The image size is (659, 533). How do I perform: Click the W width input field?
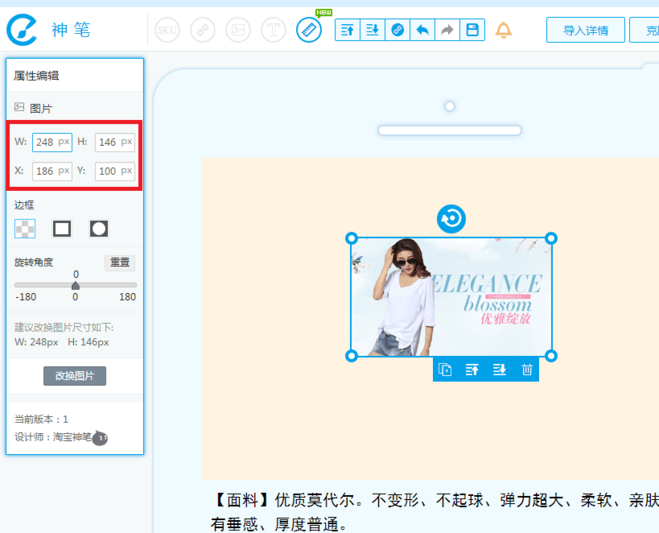52,142
